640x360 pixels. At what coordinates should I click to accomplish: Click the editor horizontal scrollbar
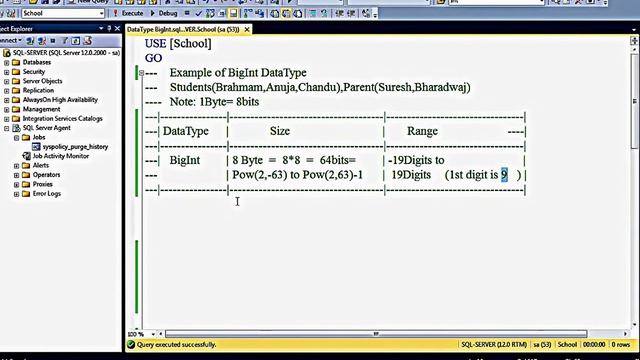click(x=376, y=334)
